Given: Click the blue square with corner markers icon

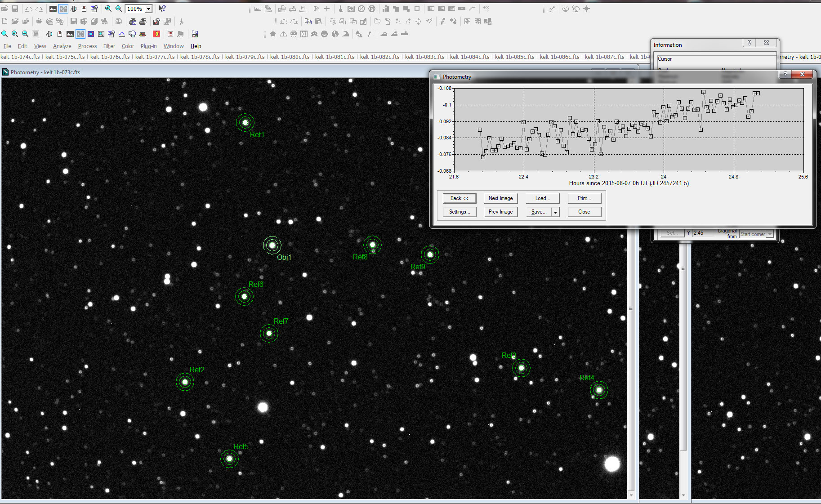Looking at the screenshot, I should (91, 34).
